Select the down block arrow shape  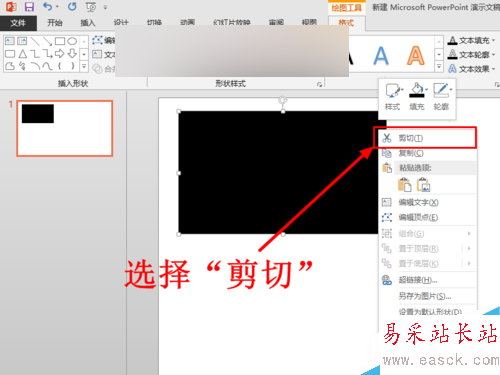click(72, 53)
